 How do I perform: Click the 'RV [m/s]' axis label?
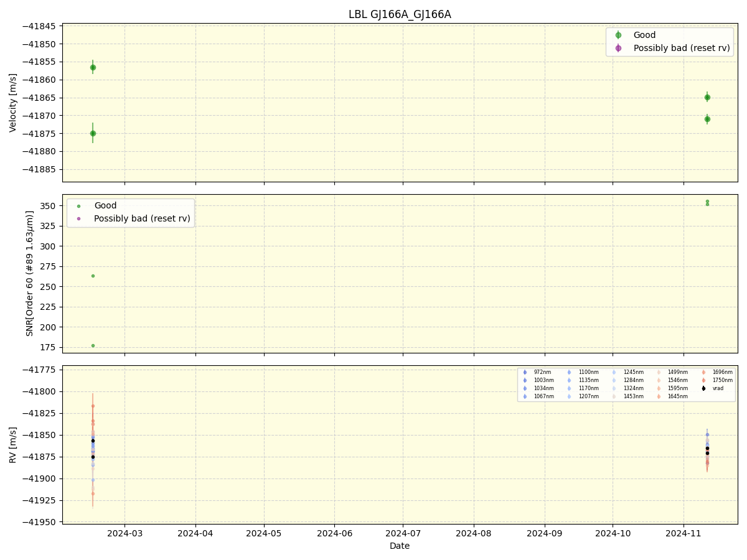[x=13, y=444]
